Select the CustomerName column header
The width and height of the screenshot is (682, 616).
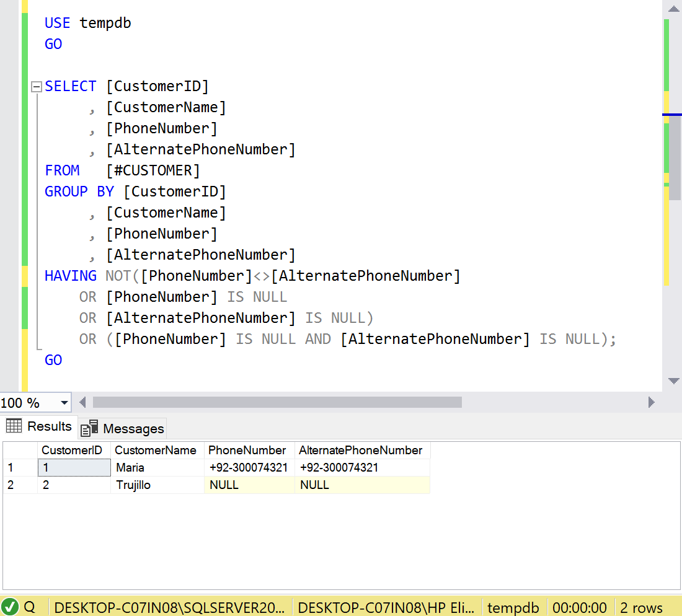pyautogui.click(x=156, y=451)
